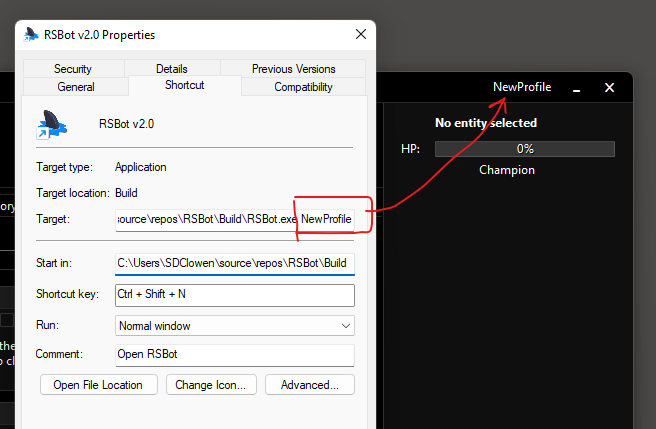Select the Shortcut tab
This screenshot has width=656, height=429.
[x=184, y=85]
